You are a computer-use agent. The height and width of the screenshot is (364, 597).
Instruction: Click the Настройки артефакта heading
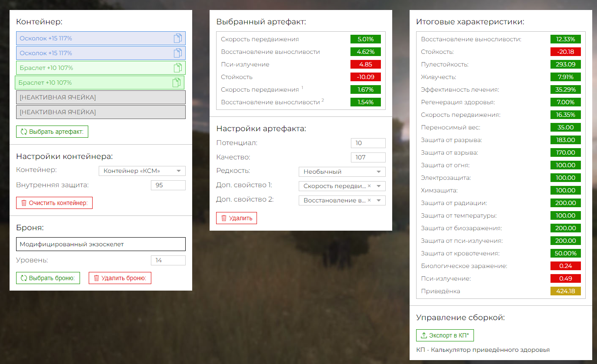tap(261, 129)
